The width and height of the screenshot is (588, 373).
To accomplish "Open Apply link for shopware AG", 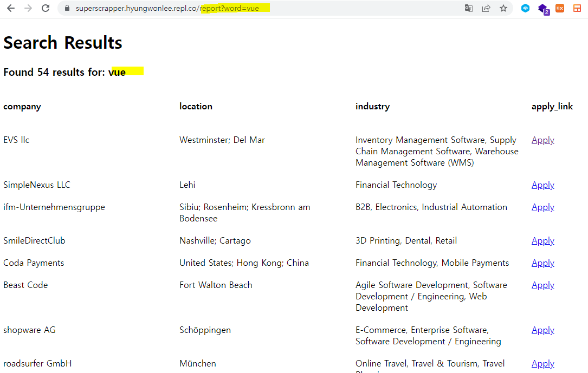I will click(542, 330).
